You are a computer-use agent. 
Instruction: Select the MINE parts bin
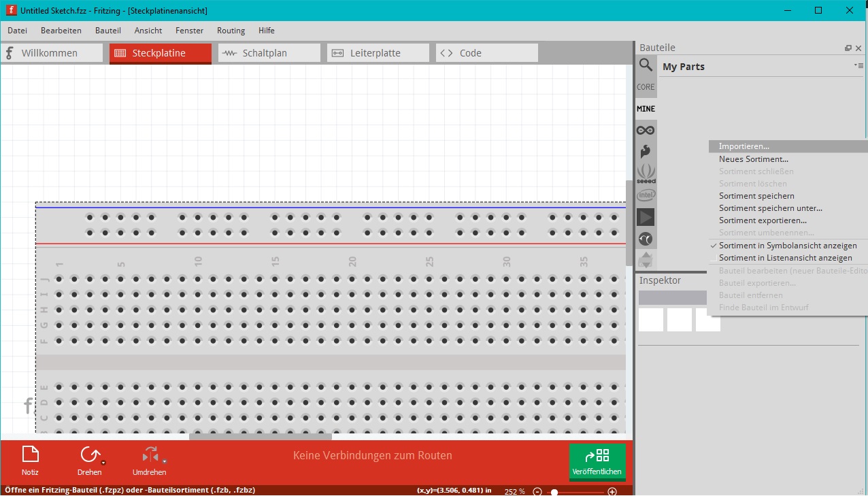(646, 109)
